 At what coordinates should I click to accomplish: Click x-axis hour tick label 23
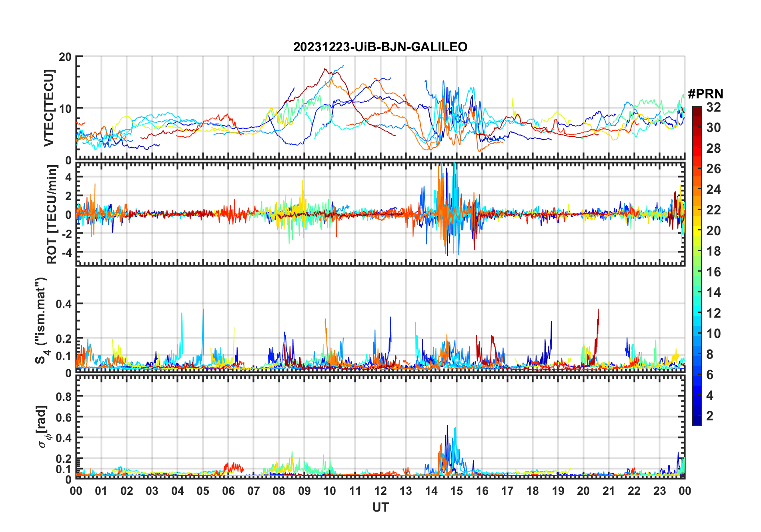click(x=659, y=491)
